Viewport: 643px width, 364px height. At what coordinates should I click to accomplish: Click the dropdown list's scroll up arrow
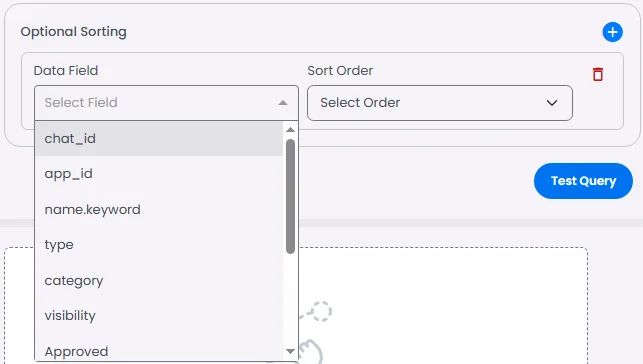pyautogui.click(x=290, y=130)
